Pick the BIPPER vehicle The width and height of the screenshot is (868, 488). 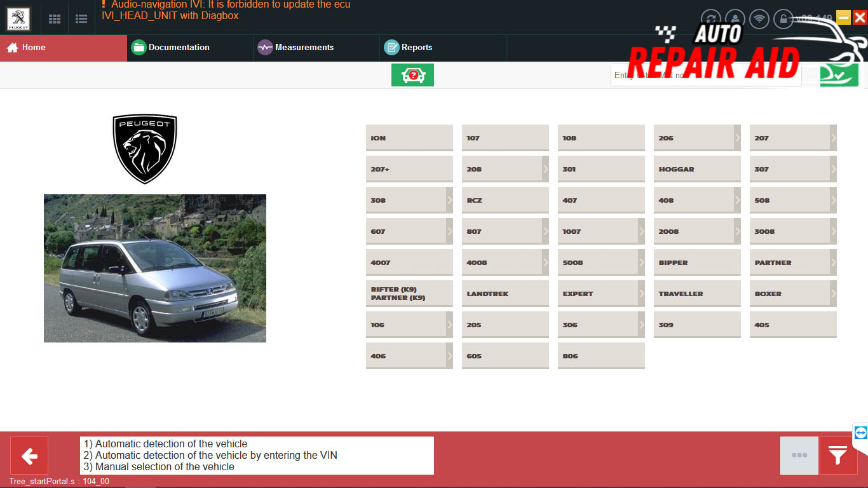(697, 262)
